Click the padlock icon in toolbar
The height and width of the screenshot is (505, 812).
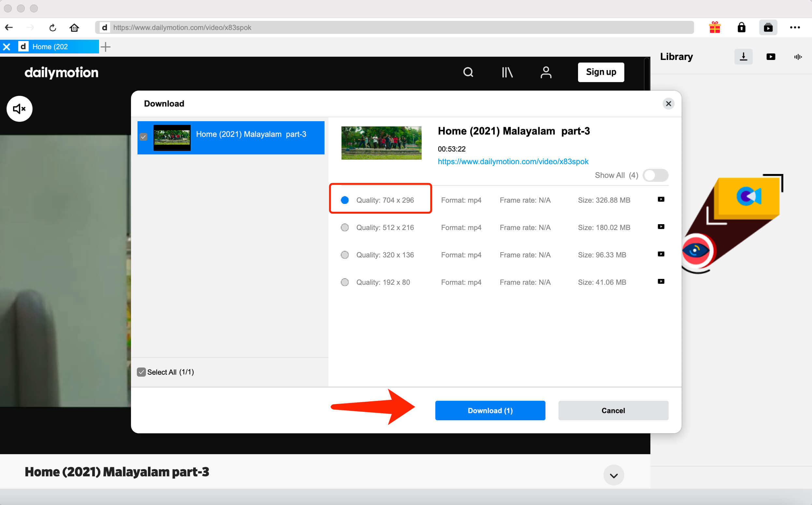[x=741, y=27]
